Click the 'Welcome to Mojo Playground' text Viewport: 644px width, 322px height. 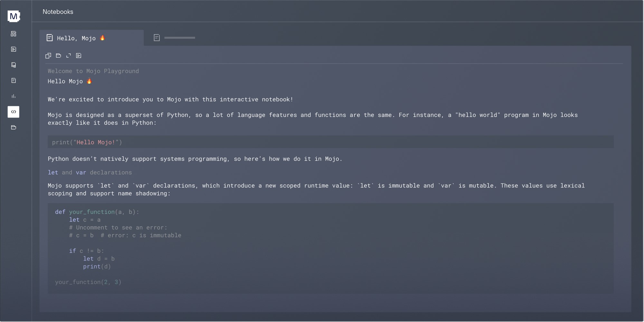93,71
